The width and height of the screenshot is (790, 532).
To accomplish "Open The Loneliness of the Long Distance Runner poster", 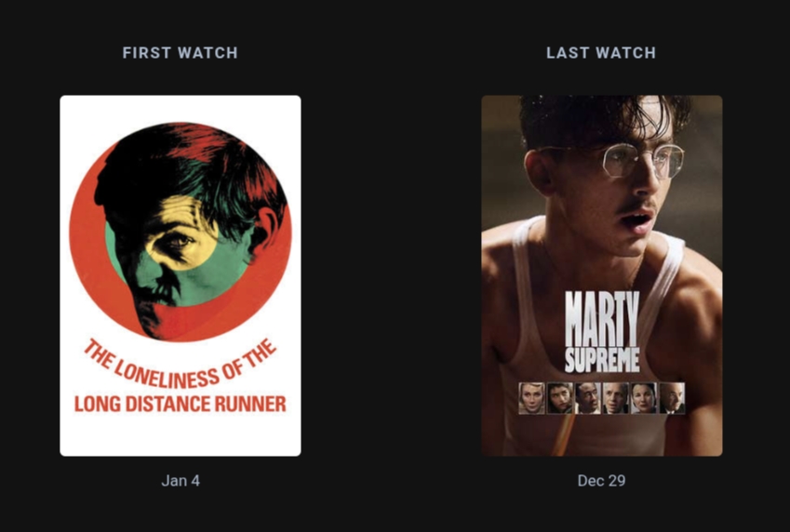I will coord(181,275).
